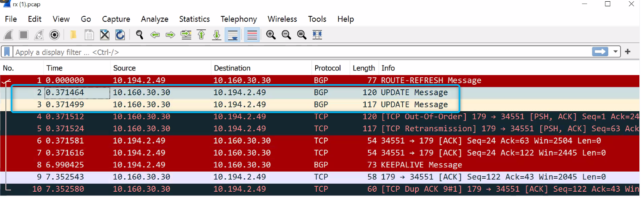Open the Capture menu
Image resolution: width=644 pixels, height=198 pixels.
click(116, 19)
